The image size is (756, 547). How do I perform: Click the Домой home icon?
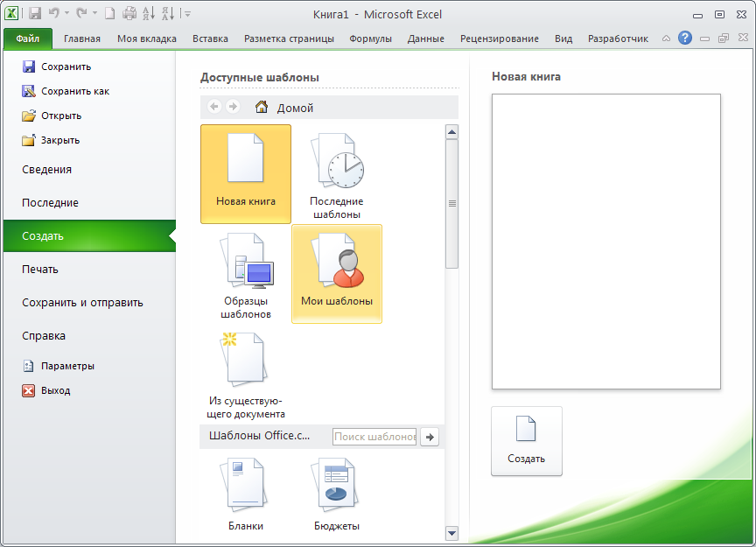[x=262, y=106]
